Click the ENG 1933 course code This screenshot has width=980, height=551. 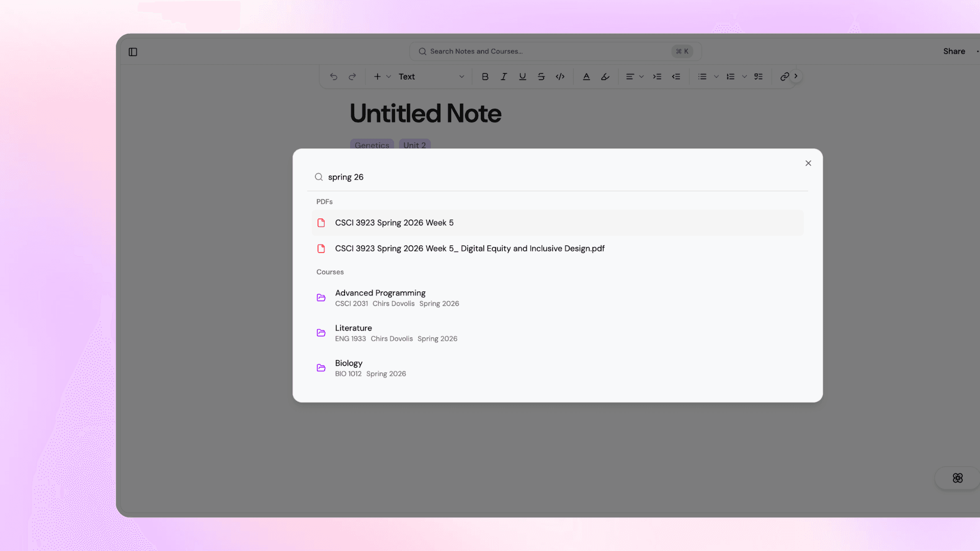click(350, 339)
